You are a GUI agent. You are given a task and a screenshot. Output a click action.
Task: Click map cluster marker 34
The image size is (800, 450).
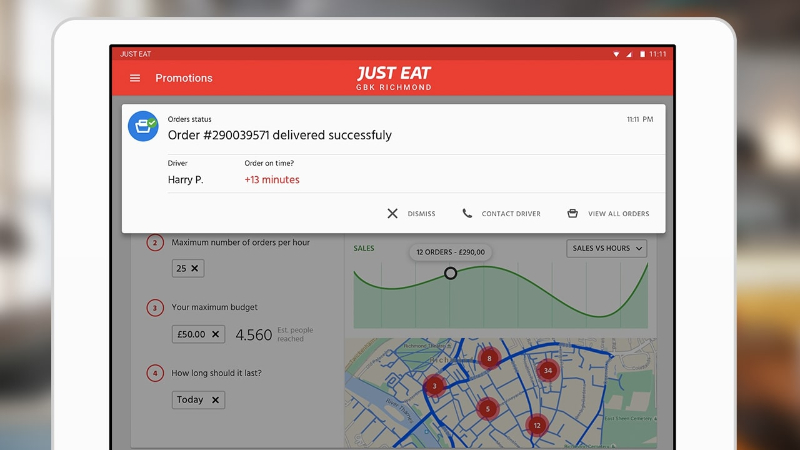coord(547,370)
